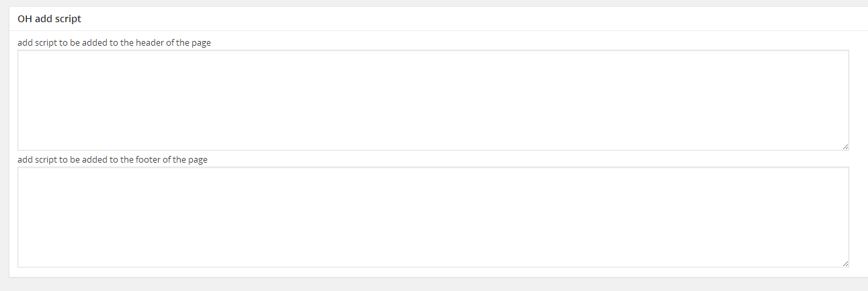Click the footer script resize grip icon
Screen dimensions: 868x291
point(844,263)
